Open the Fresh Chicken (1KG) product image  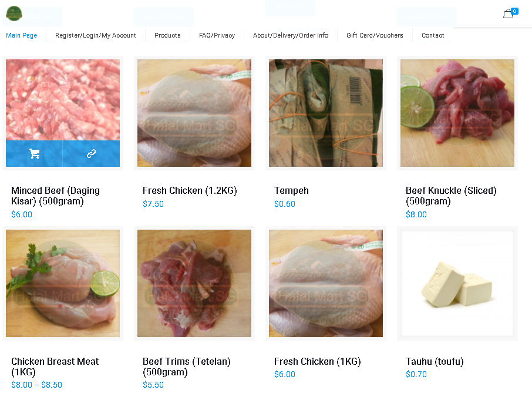coord(326,284)
